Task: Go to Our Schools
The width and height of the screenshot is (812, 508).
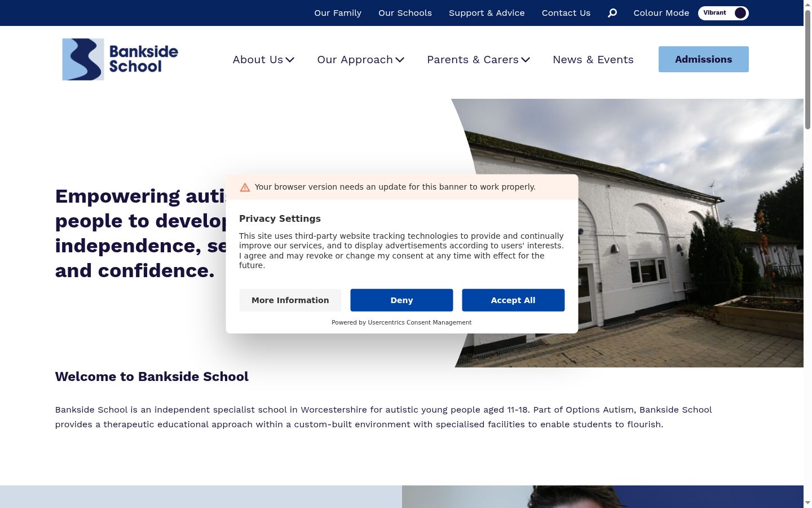Action: (405, 13)
